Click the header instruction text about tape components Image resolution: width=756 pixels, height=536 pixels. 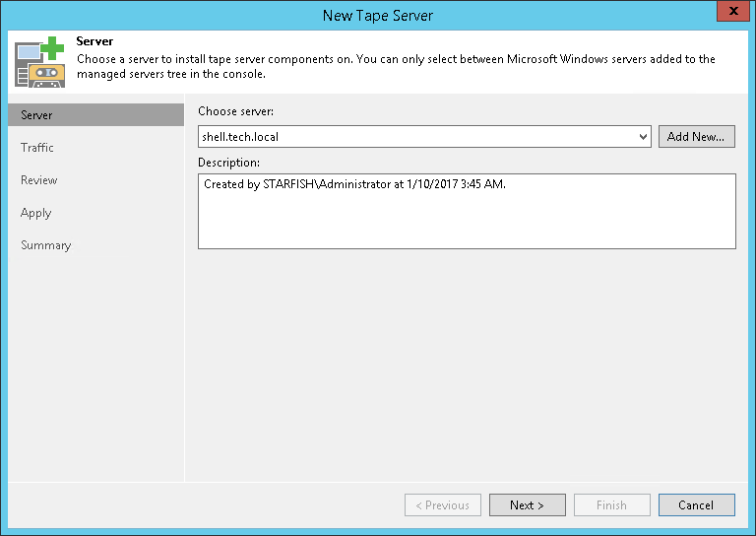tap(394, 66)
